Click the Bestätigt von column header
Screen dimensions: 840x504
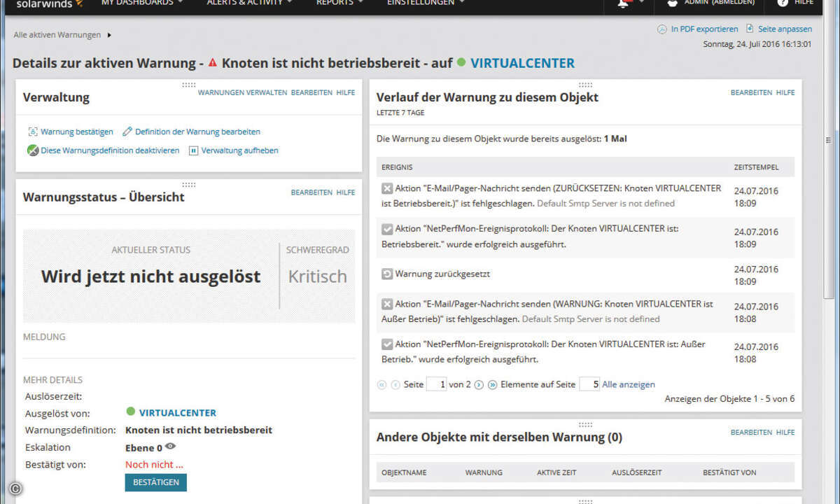[x=729, y=472]
